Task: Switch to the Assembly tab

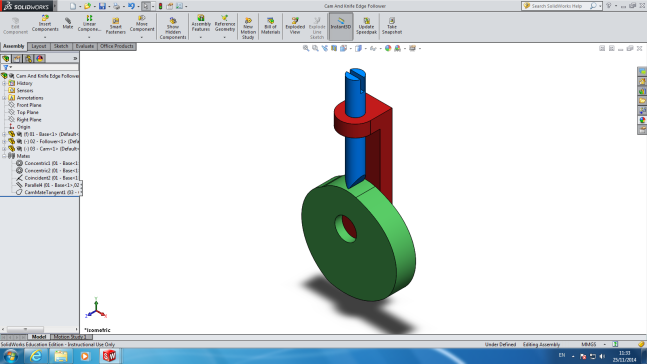Action: pyautogui.click(x=14, y=46)
